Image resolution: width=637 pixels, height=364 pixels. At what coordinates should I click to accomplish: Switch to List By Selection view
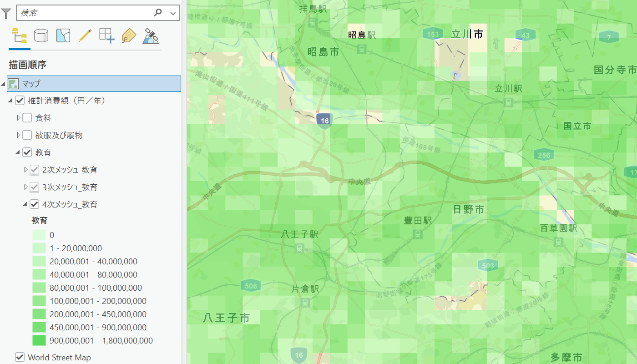point(63,35)
